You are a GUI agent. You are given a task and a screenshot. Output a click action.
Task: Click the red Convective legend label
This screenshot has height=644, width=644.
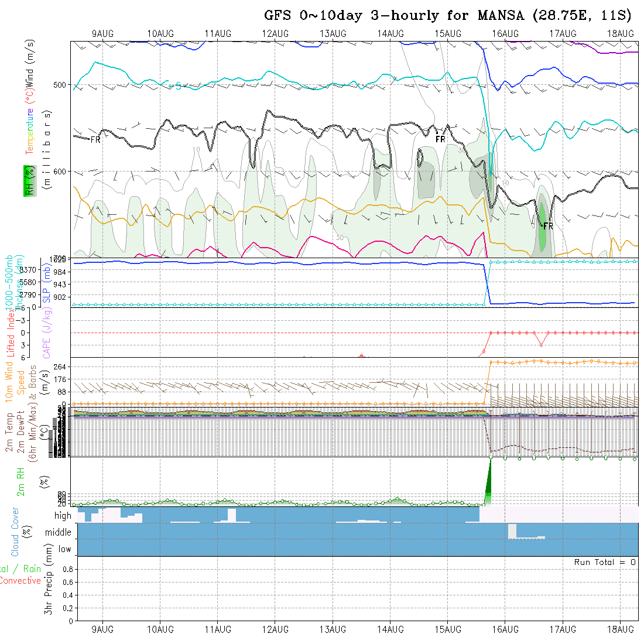[x=20, y=580]
